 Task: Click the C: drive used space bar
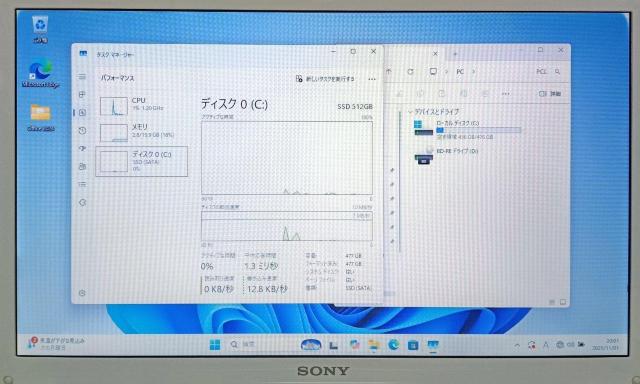tap(478, 130)
